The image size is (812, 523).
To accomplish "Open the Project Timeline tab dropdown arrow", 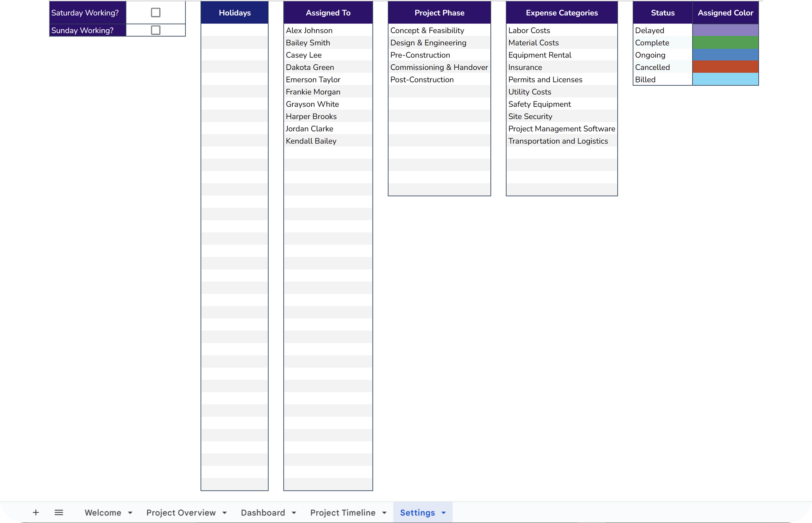I will tap(384, 513).
